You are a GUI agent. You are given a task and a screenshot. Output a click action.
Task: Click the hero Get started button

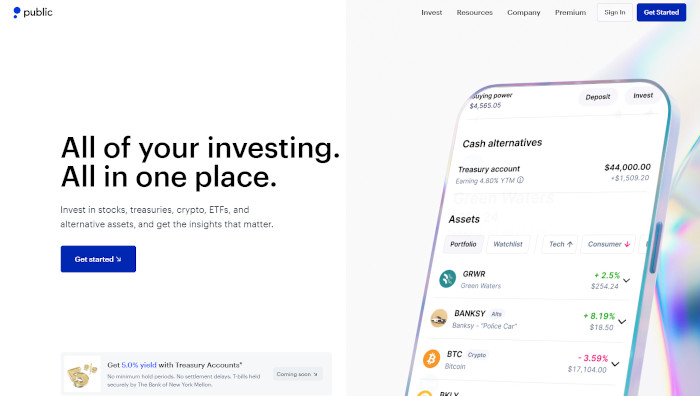(x=98, y=259)
